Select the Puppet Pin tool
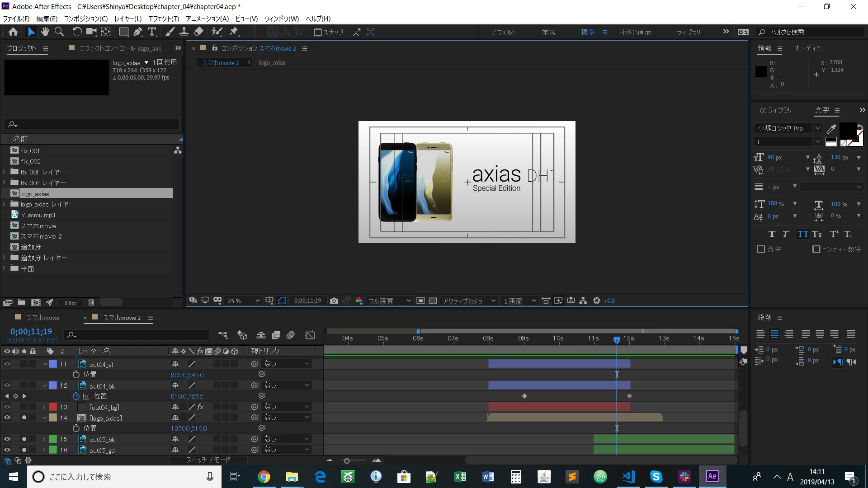The image size is (868, 488). pos(234,32)
